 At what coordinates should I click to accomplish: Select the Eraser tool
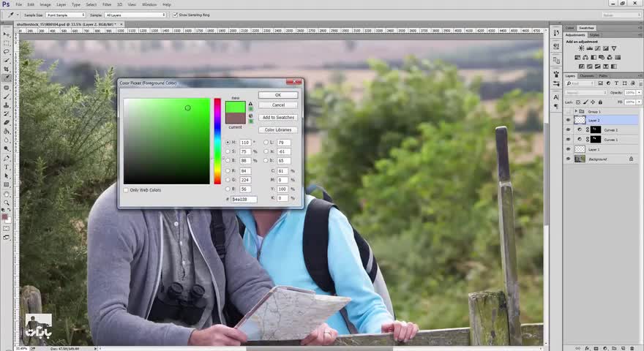click(x=6, y=122)
